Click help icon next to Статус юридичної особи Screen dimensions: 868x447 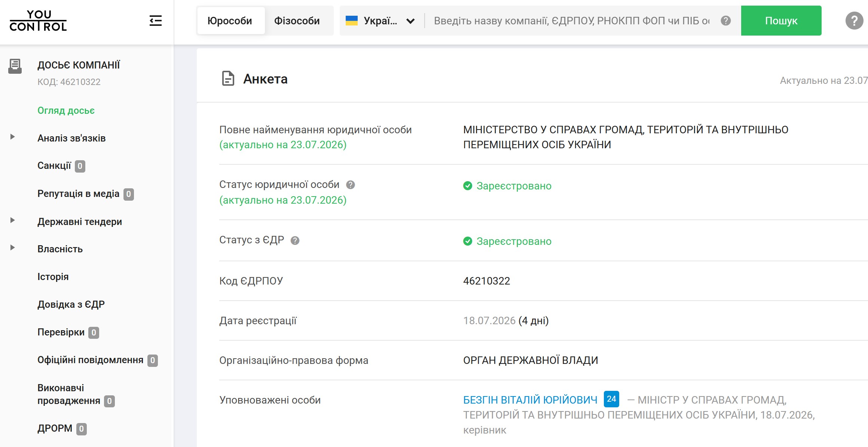pos(350,185)
